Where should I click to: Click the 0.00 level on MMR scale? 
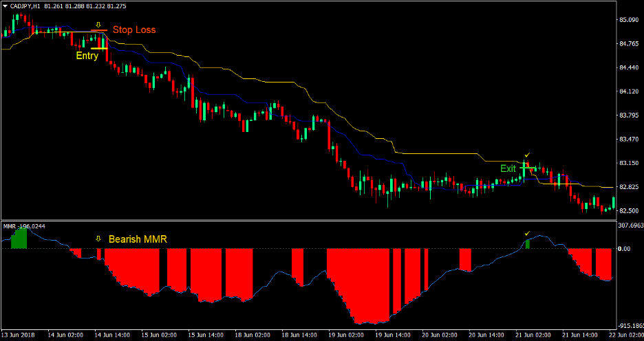click(625, 249)
